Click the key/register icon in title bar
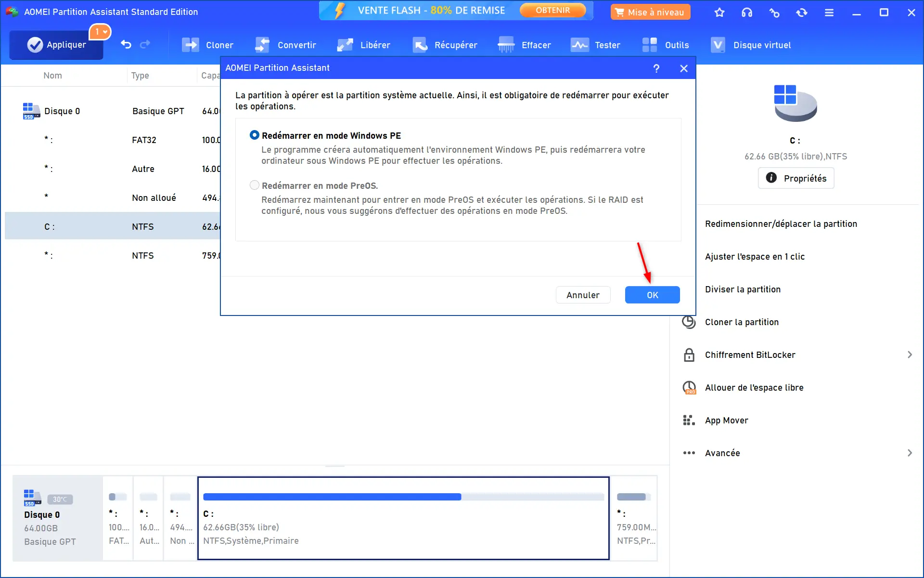The image size is (924, 578). [774, 13]
